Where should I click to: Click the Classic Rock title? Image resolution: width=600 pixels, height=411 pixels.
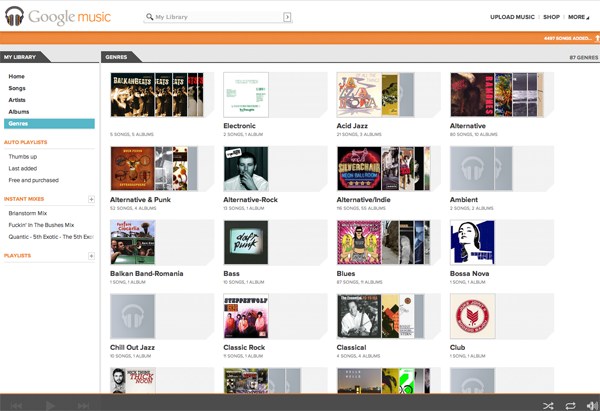pyautogui.click(x=244, y=347)
